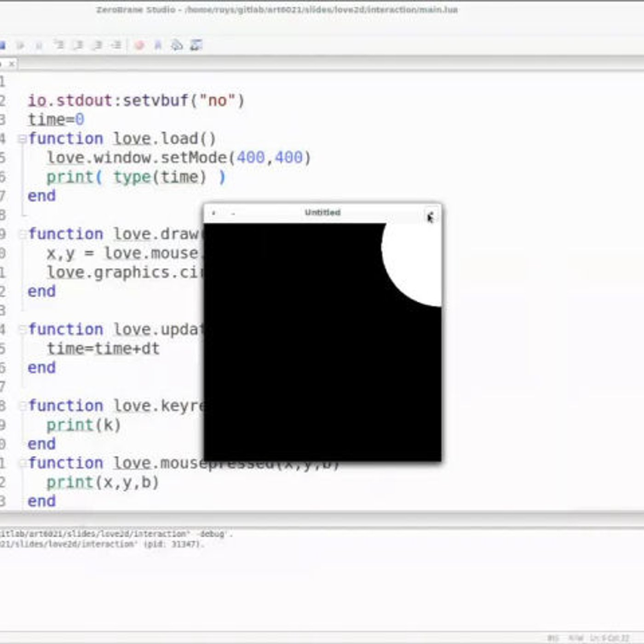Click 'function love.draw' declaration text

tap(115, 234)
